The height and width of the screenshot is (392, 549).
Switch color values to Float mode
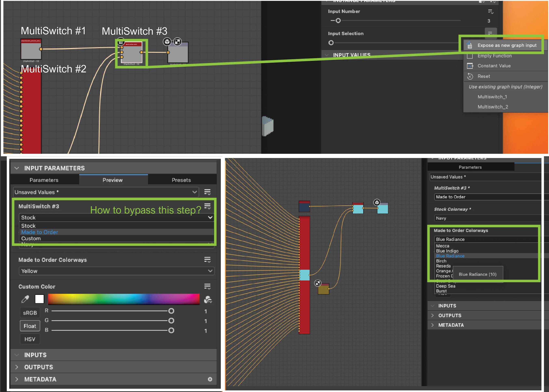click(x=30, y=326)
